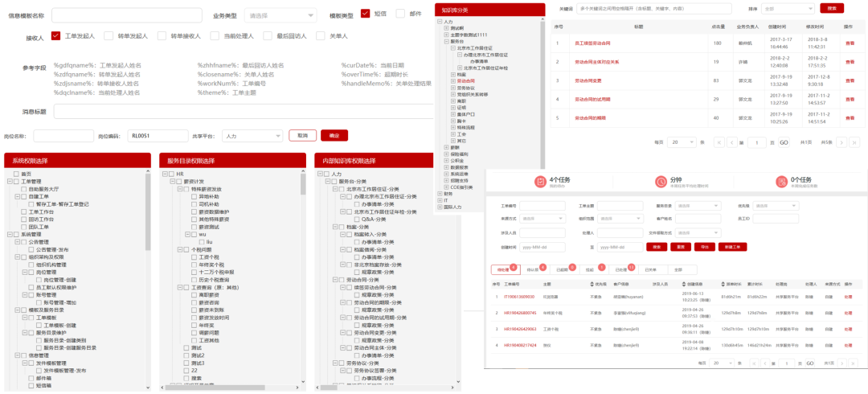Expand the 劳动合同 node in knowledge tree
The image size is (868, 394).
pos(452,81)
